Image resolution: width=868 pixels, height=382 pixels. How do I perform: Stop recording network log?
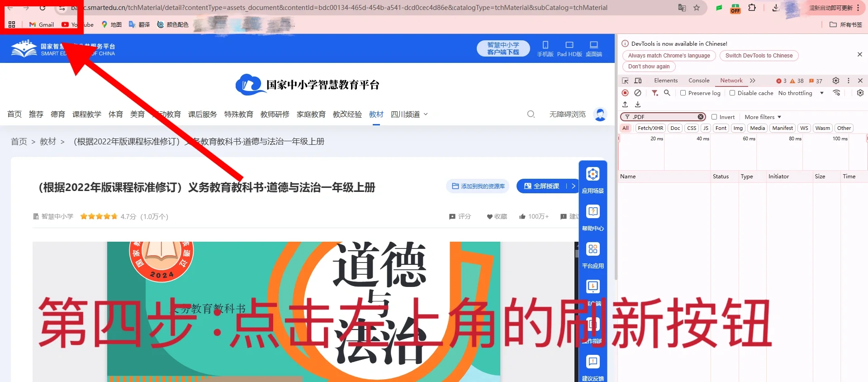click(625, 93)
